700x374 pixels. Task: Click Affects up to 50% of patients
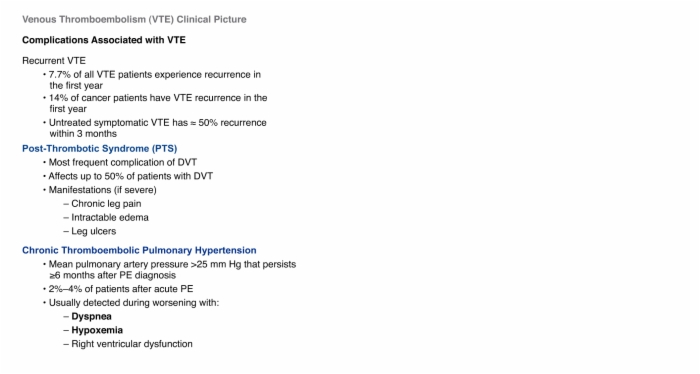click(128, 176)
